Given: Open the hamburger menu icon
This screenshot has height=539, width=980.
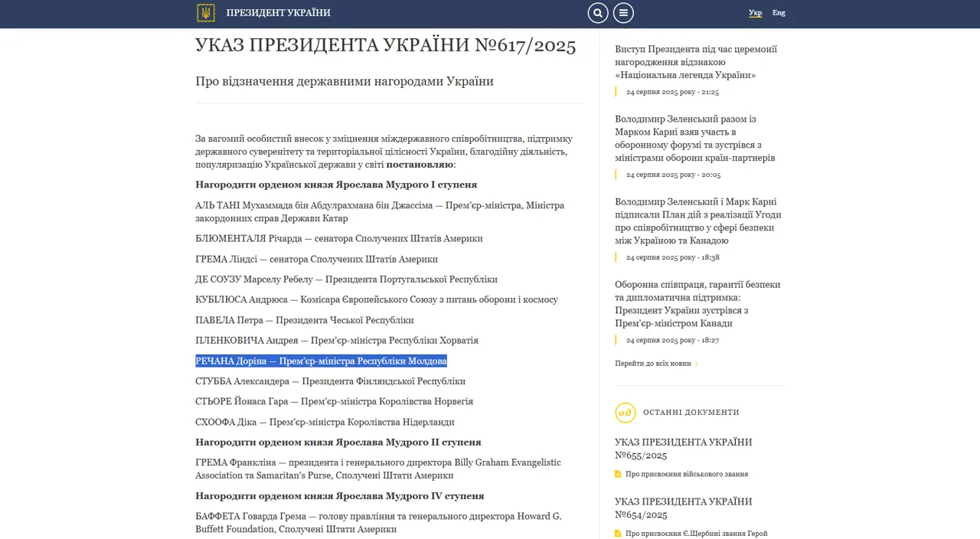Looking at the screenshot, I should pos(623,13).
